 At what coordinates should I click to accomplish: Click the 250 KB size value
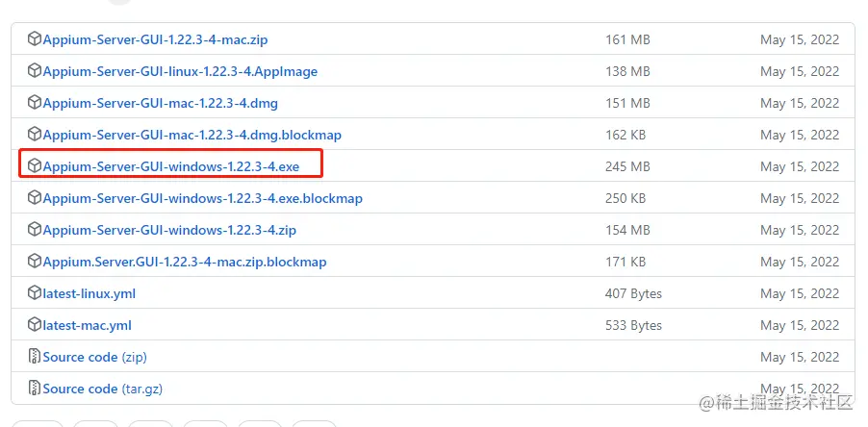coord(625,198)
